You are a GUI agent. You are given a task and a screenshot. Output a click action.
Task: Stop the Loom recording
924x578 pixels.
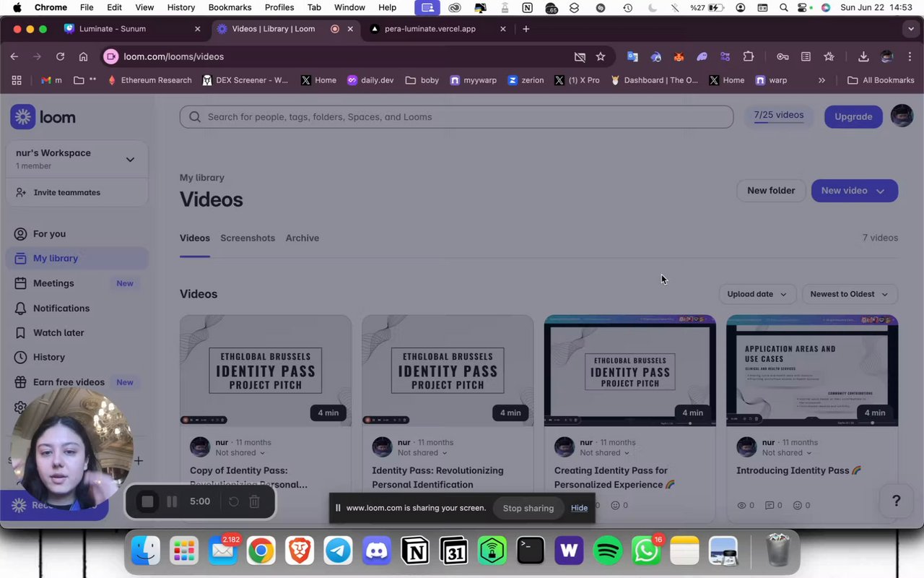[x=147, y=501]
